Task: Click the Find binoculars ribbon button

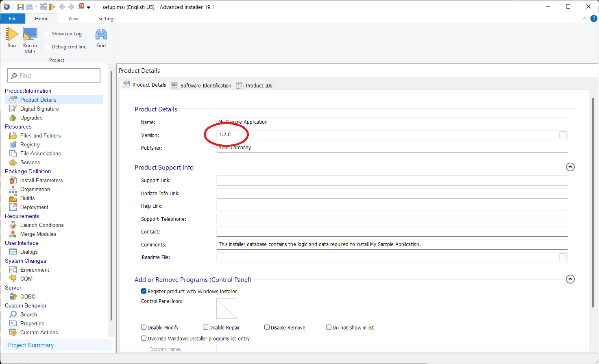Action: (101, 39)
